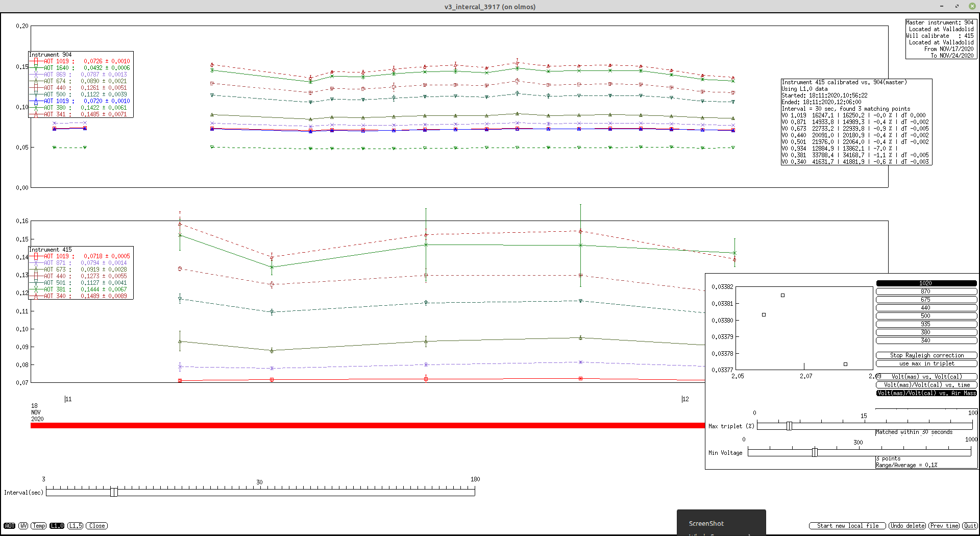Click the 'Instrument 904' legend title
This screenshot has width=980, height=536.
click(x=51, y=55)
